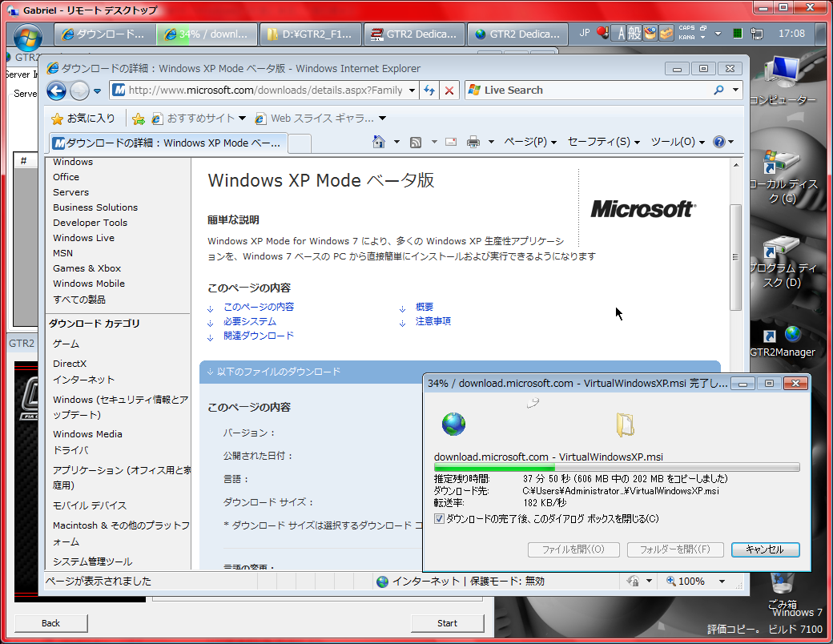Click the zoom magnifier icon in status bar
Viewport: 833px width, 644px height.
(x=671, y=582)
